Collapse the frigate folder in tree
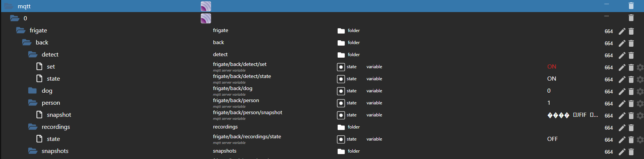This screenshot has width=644, height=159. click(21, 30)
